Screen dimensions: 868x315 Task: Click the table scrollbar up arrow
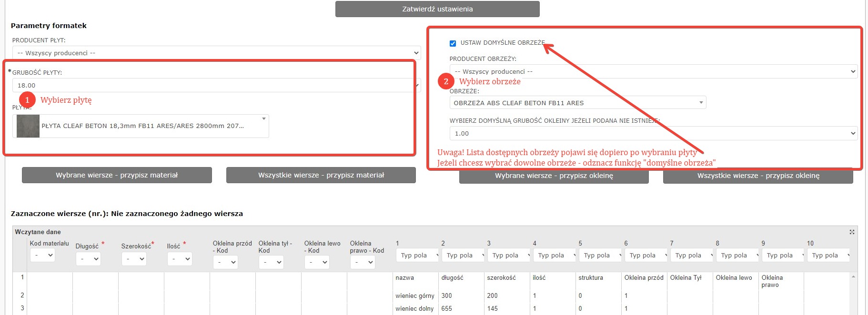853,276
